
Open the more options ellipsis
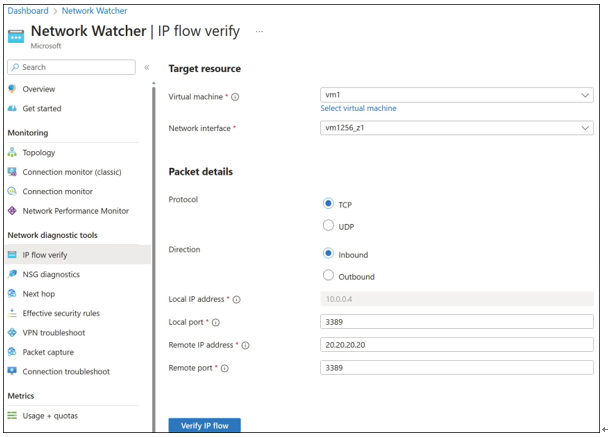pyautogui.click(x=259, y=32)
